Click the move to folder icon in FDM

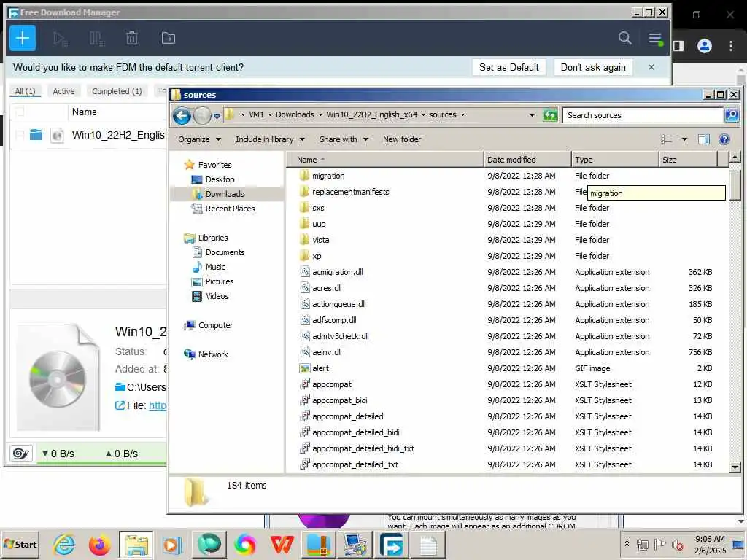tap(169, 38)
